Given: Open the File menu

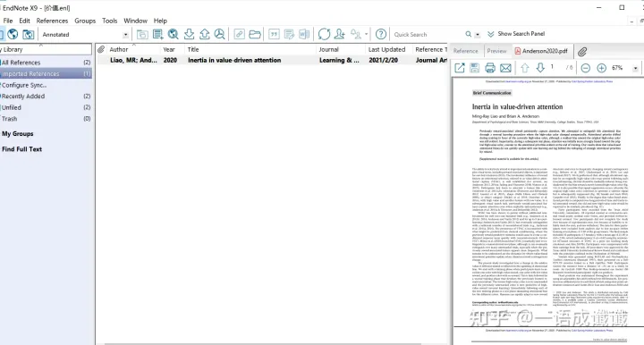Looking at the screenshot, I should pos(8,21).
